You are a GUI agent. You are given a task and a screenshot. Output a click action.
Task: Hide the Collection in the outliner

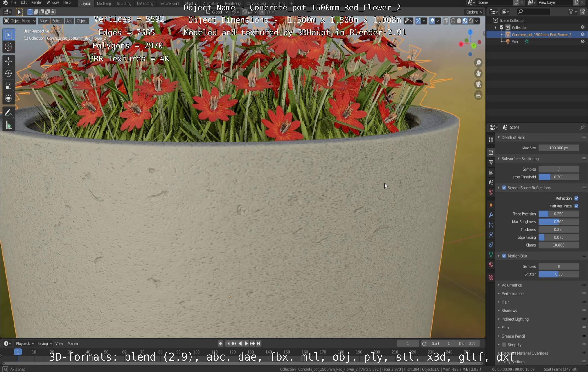582,27
